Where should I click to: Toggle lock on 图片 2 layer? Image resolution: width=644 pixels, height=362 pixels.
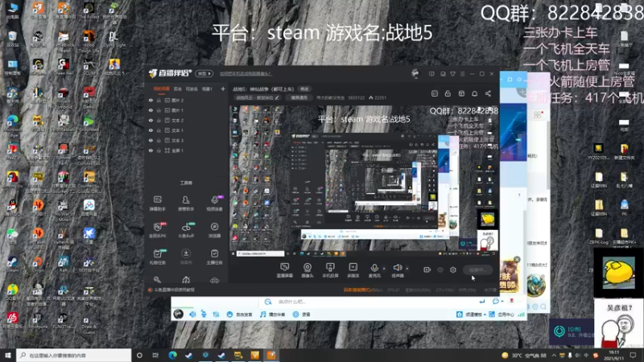[x=159, y=100]
